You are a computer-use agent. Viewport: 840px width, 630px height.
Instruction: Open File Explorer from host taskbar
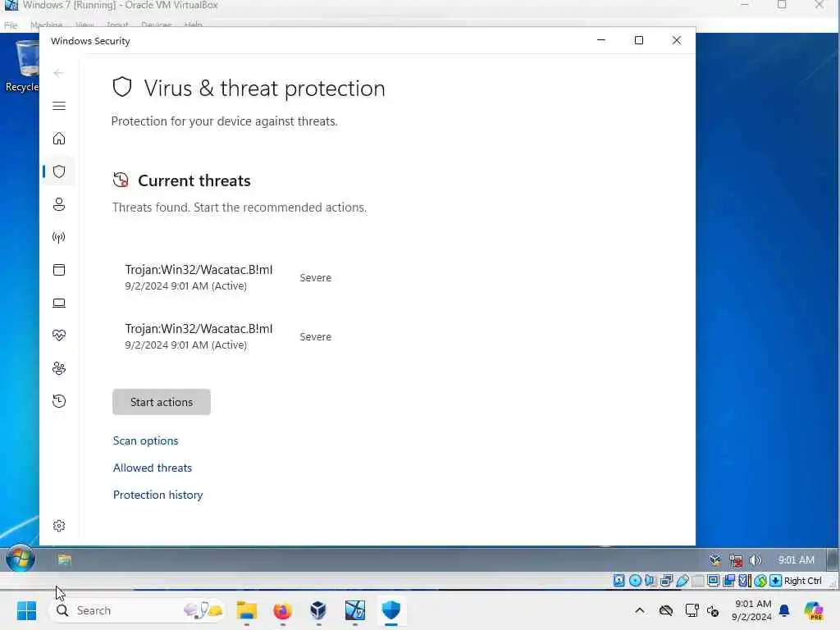pos(246,610)
